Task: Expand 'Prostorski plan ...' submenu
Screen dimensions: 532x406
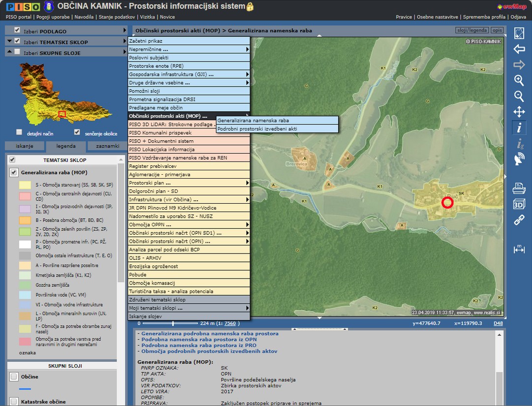Action: tap(189, 183)
